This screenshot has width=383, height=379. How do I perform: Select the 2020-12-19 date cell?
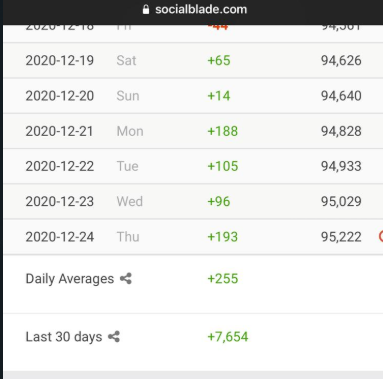(60, 60)
